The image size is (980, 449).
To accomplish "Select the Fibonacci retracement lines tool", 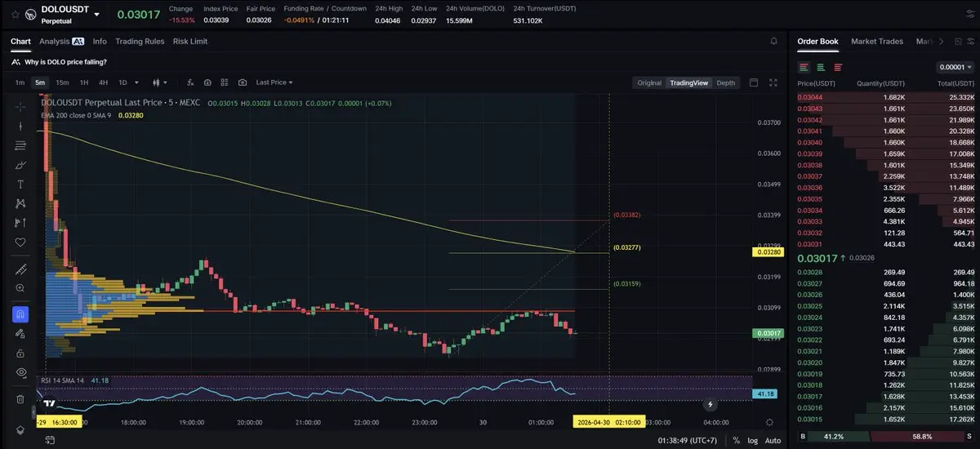I will click(20, 145).
